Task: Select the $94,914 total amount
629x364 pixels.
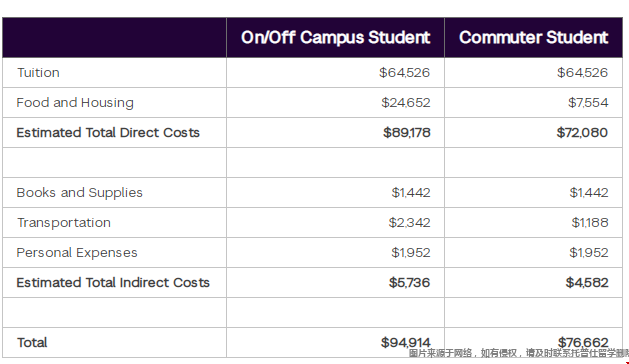Action: (x=406, y=342)
